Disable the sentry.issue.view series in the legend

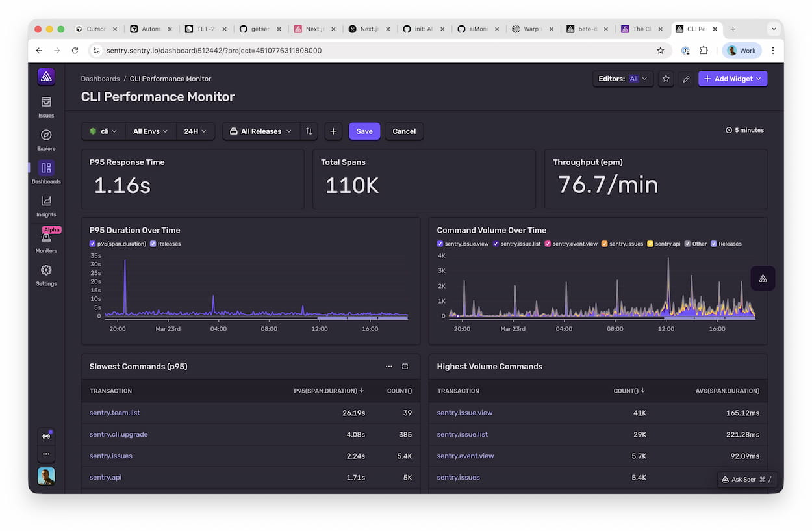pos(441,244)
